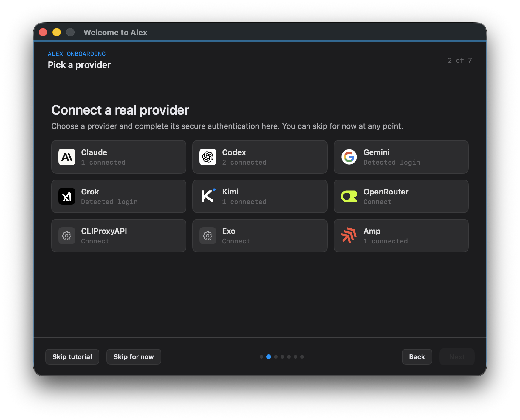Click the 'Connect' label under OpenRouter
This screenshot has width=520, height=420.
point(377,202)
